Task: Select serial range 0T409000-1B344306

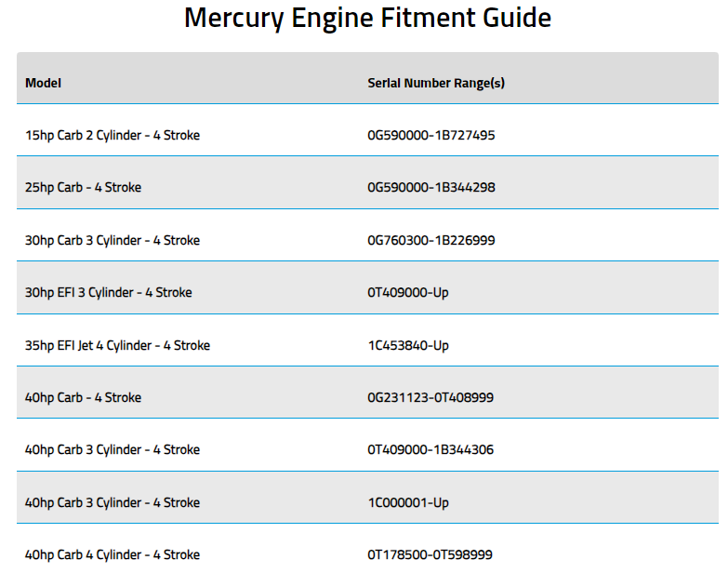Action: point(430,449)
